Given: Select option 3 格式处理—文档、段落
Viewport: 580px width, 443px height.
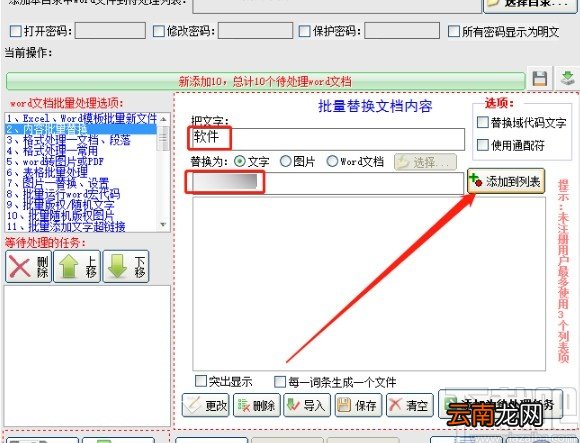Looking at the screenshot, I should point(81,140).
